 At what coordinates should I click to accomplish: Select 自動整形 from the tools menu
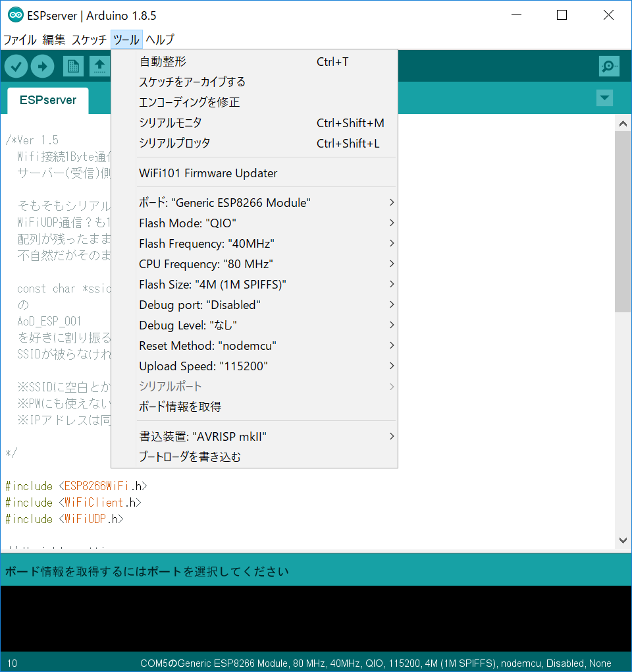click(x=254, y=62)
